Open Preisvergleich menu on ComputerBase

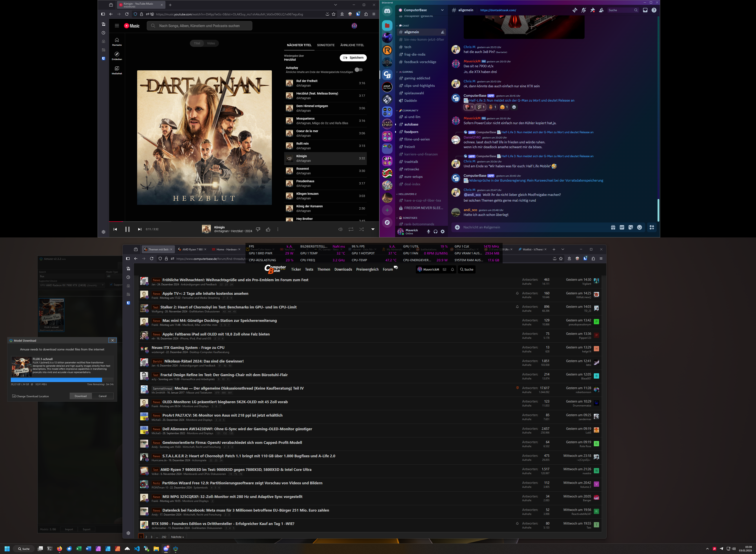[x=367, y=269]
